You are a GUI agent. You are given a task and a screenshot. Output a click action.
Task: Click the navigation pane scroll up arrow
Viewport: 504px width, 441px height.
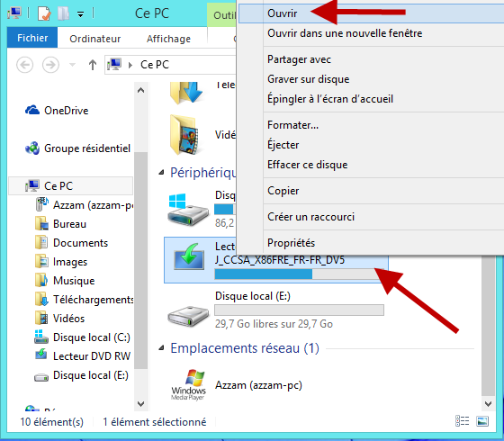140,90
